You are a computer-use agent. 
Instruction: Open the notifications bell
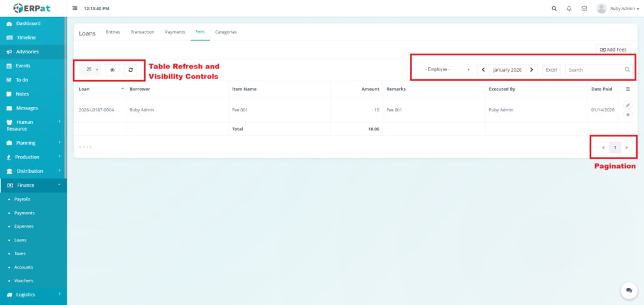tap(569, 9)
